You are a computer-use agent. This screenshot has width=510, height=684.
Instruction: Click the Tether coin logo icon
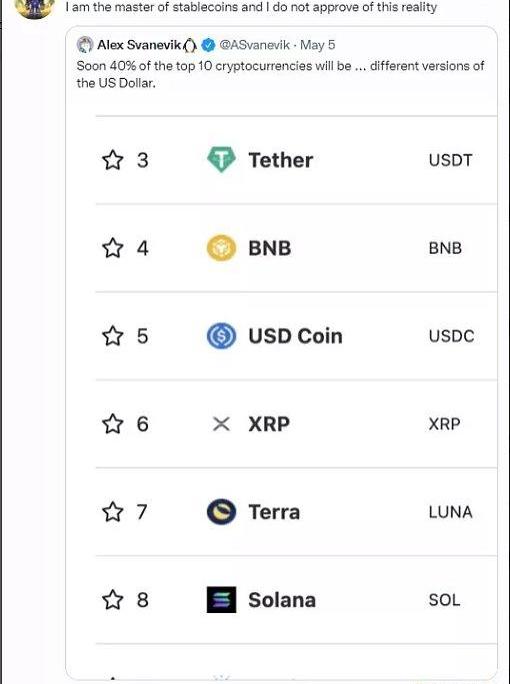coord(221,160)
